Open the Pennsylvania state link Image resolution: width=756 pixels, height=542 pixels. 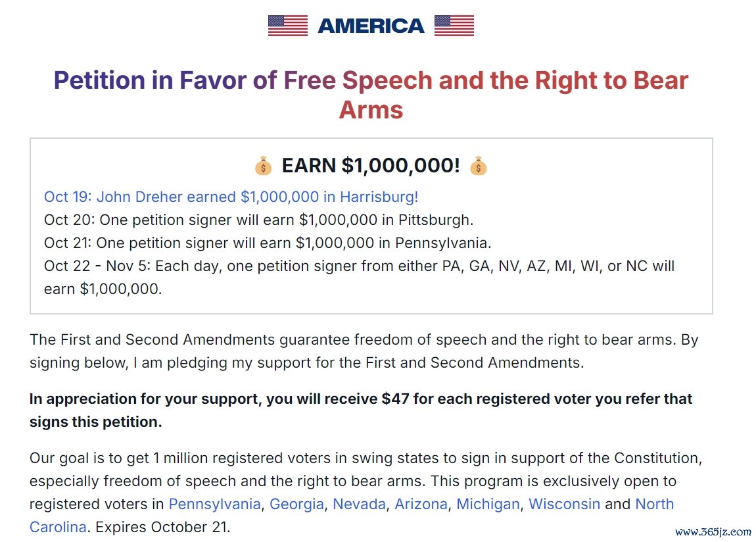(x=214, y=504)
